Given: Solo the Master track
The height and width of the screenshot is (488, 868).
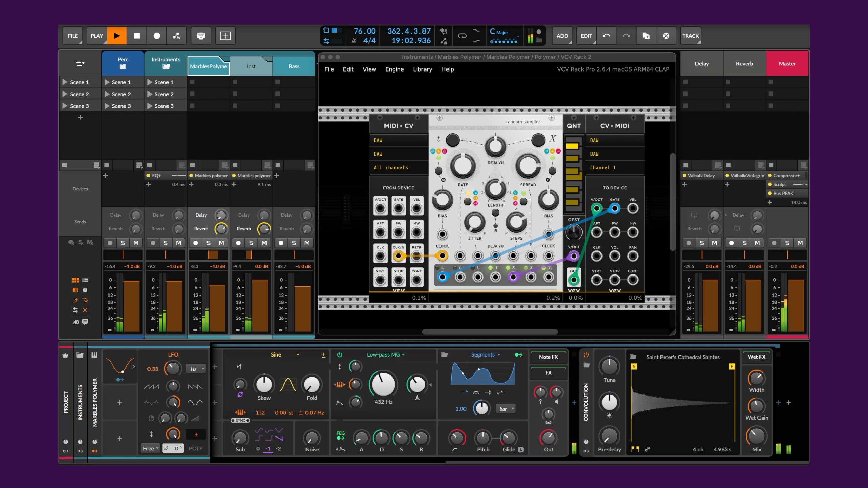Looking at the screenshot, I should click(x=787, y=243).
